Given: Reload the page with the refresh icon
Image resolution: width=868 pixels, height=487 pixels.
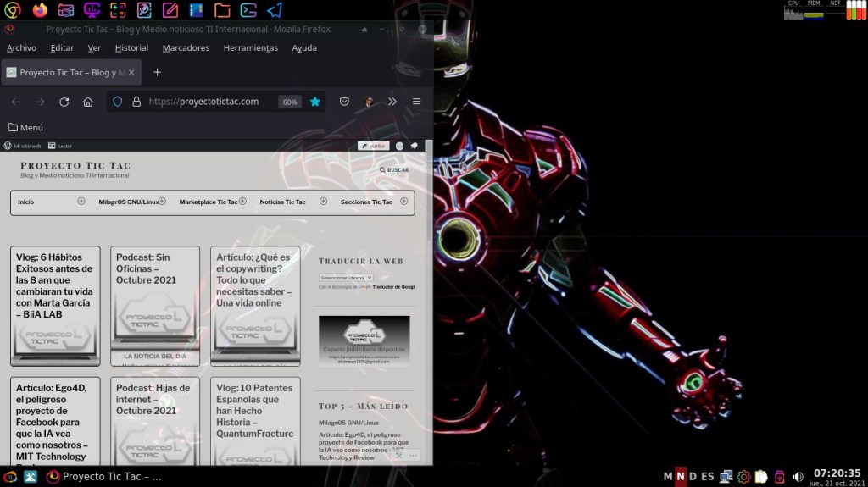Looking at the screenshot, I should tap(64, 102).
